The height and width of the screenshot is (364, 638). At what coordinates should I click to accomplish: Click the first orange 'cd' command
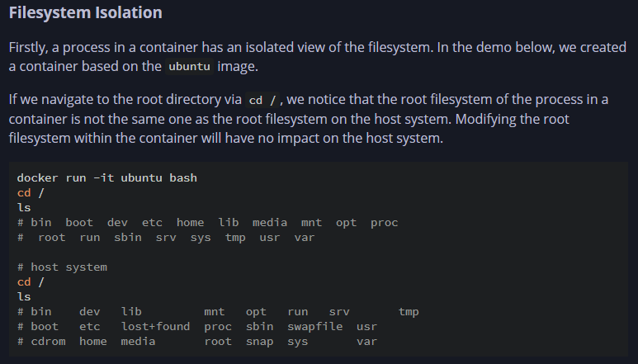coord(24,193)
